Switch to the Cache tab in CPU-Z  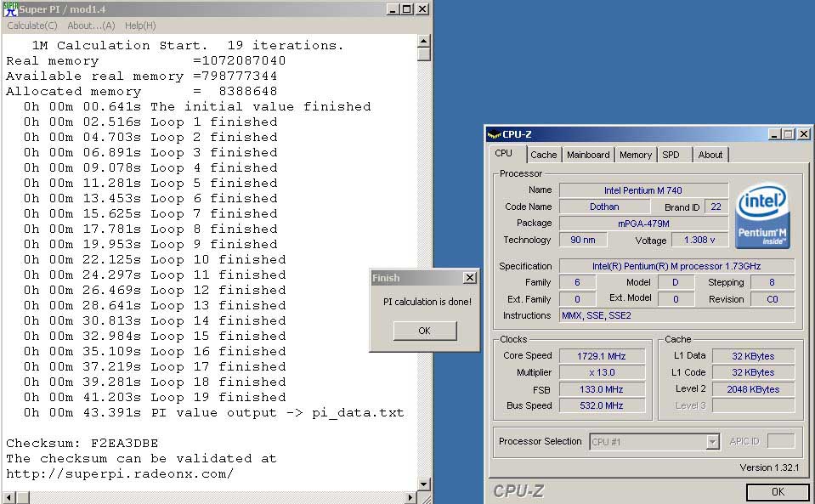544,155
